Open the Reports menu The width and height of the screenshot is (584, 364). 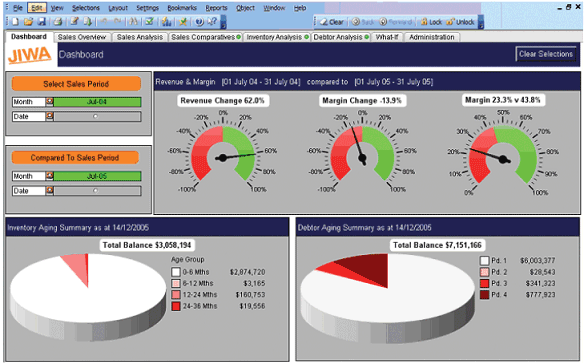216,8
